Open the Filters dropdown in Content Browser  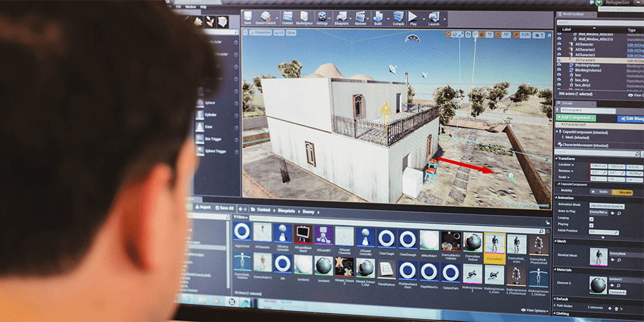240,217
